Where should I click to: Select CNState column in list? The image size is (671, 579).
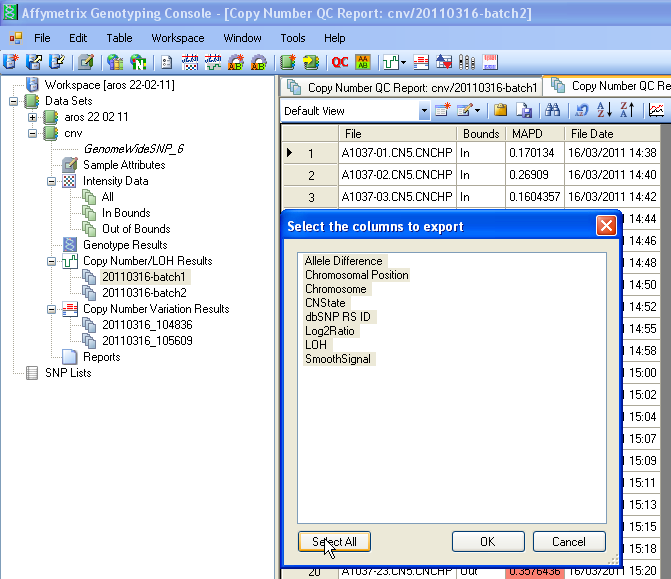pos(325,303)
